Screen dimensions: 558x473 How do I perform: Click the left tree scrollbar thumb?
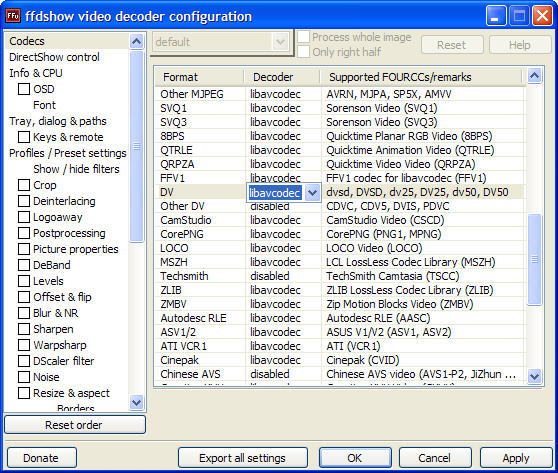(137, 146)
